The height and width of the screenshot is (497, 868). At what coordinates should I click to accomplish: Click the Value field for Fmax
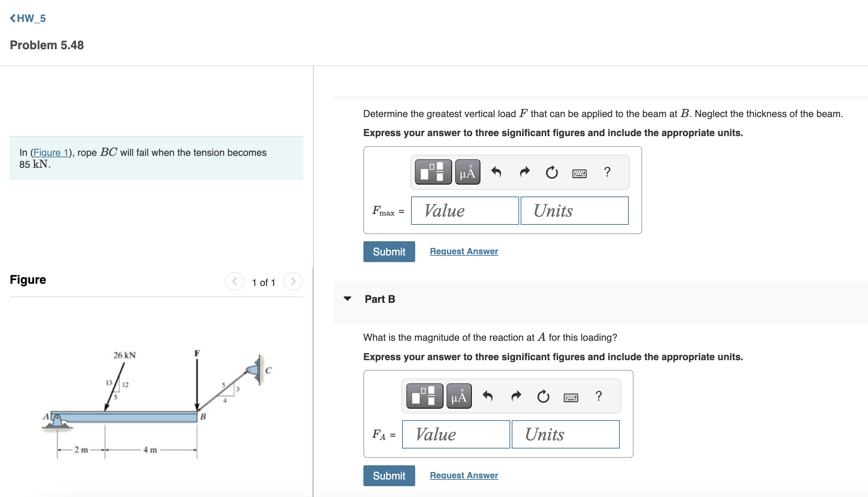pyautogui.click(x=464, y=211)
